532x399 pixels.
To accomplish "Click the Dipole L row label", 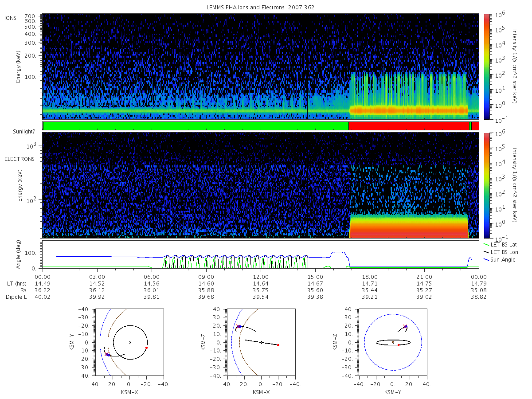I will [16, 297].
